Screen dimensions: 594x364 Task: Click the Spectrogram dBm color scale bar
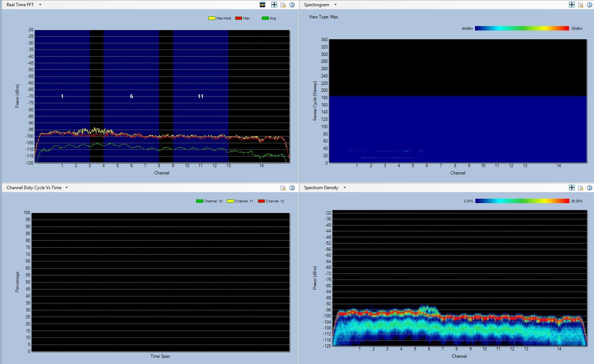(522, 28)
